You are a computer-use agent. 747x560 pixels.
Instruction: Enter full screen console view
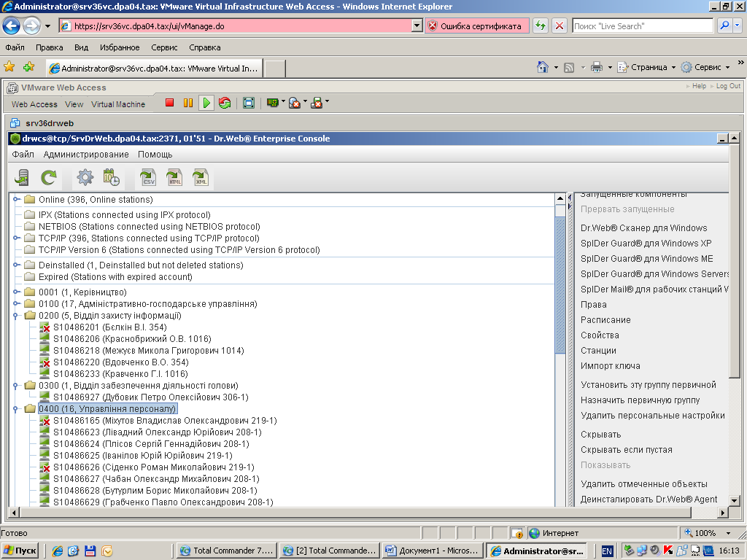click(249, 104)
